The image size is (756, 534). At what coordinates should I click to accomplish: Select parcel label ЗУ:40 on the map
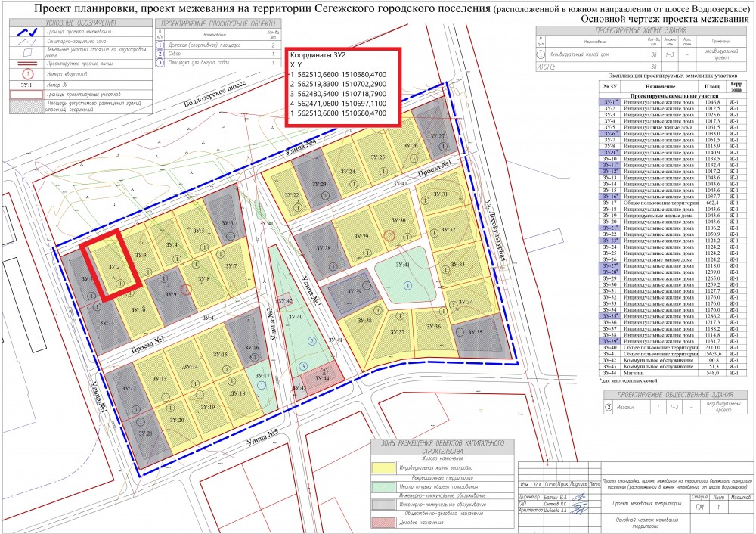(x=295, y=317)
